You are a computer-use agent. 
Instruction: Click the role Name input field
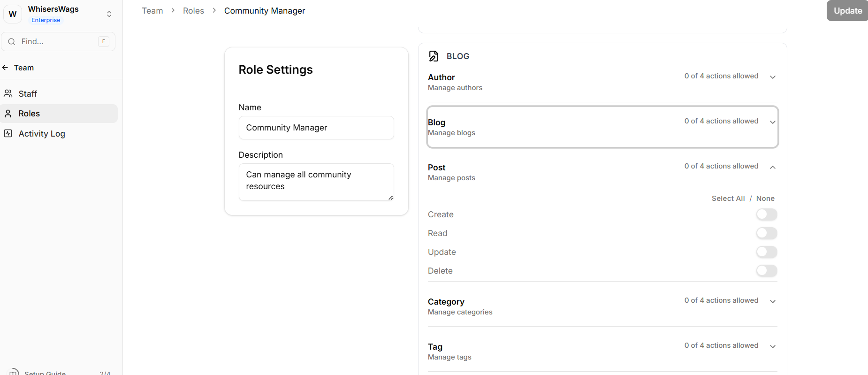[x=316, y=128]
